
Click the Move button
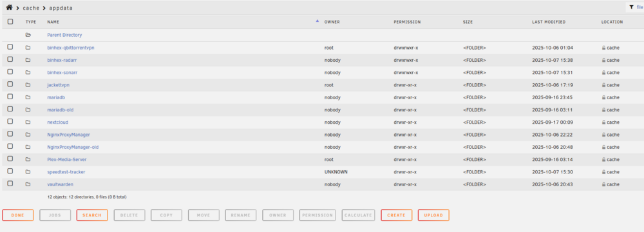[x=204, y=215]
